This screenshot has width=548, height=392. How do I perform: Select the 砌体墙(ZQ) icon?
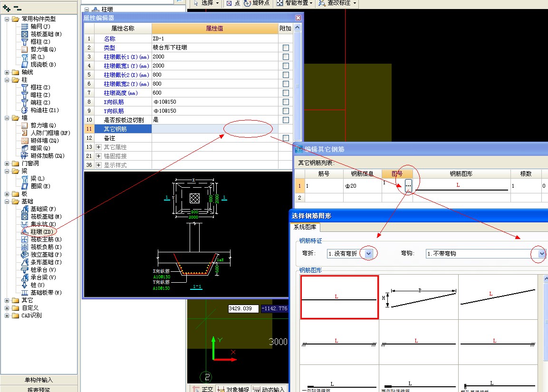[24, 141]
